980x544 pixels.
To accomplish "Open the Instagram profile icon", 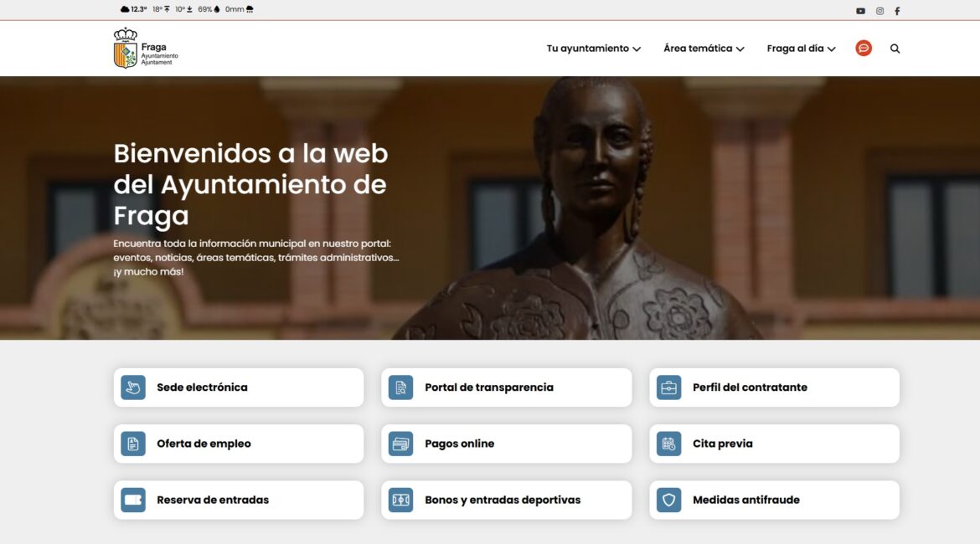I will pyautogui.click(x=879, y=10).
